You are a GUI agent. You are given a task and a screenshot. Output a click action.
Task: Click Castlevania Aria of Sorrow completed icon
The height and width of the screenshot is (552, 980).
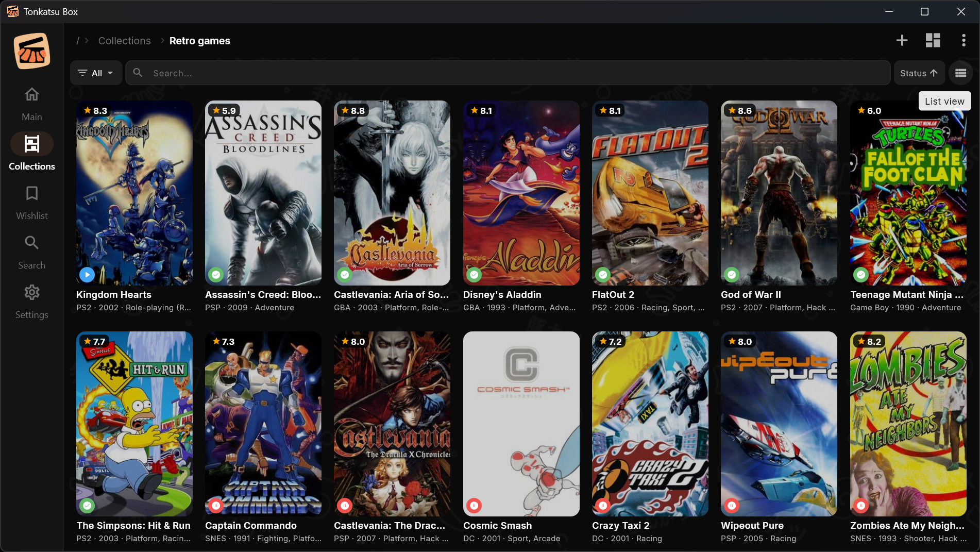[x=345, y=275]
